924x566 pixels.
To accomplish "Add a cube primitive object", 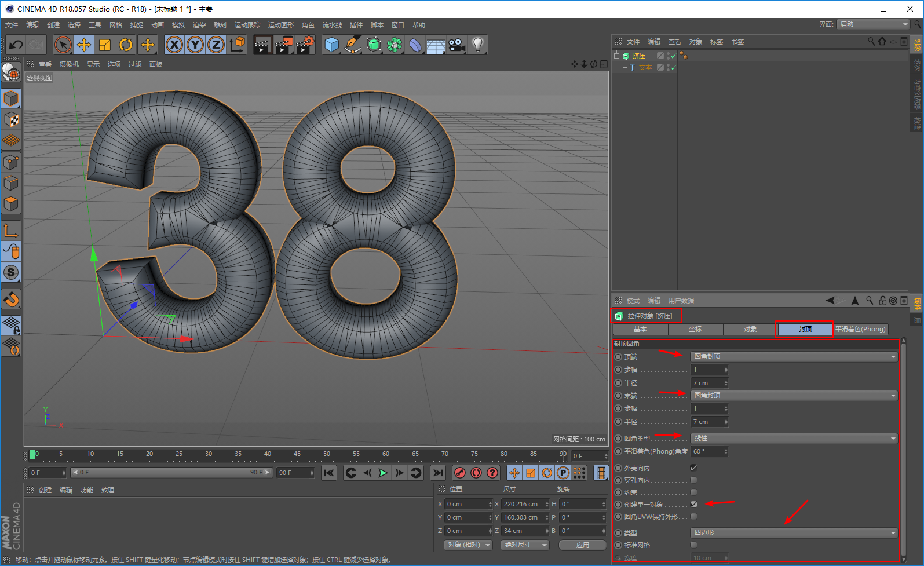I will 331,45.
